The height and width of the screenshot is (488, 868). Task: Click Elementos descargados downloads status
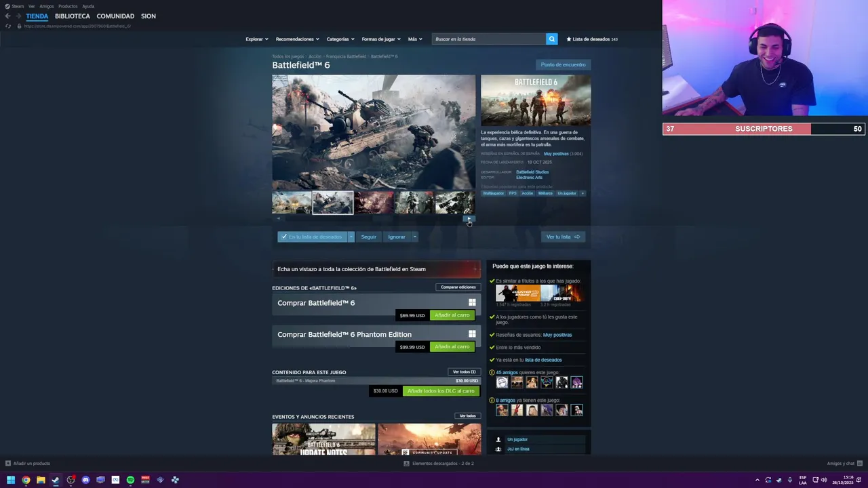click(x=439, y=464)
